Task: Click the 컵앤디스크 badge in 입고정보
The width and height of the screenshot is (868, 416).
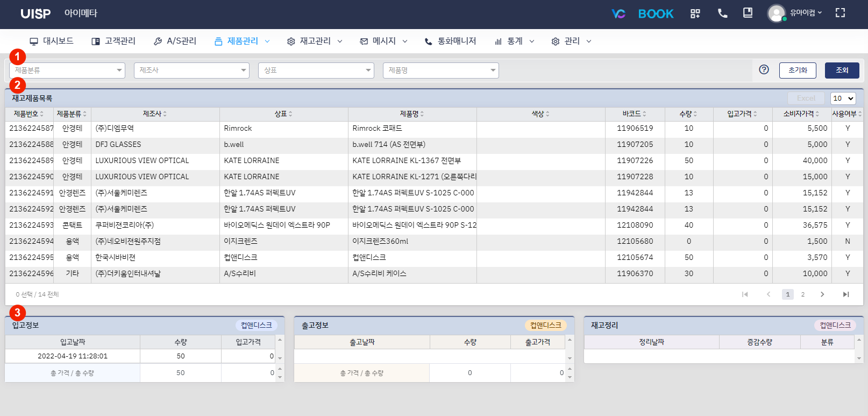Action: point(257,325)
